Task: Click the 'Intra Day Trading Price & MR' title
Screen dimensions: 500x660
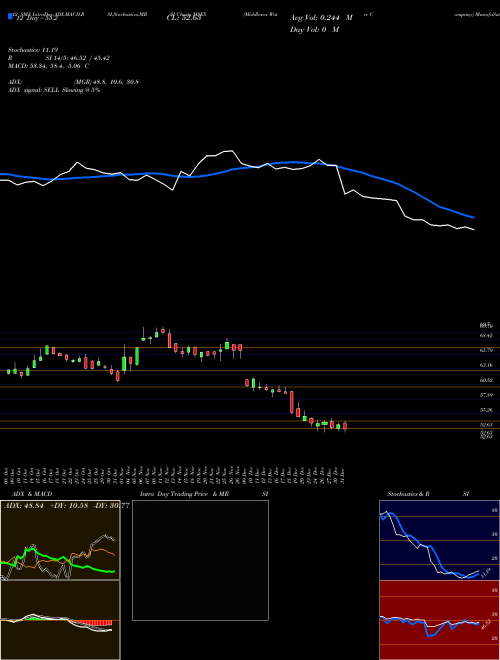Action: [185, 494]
